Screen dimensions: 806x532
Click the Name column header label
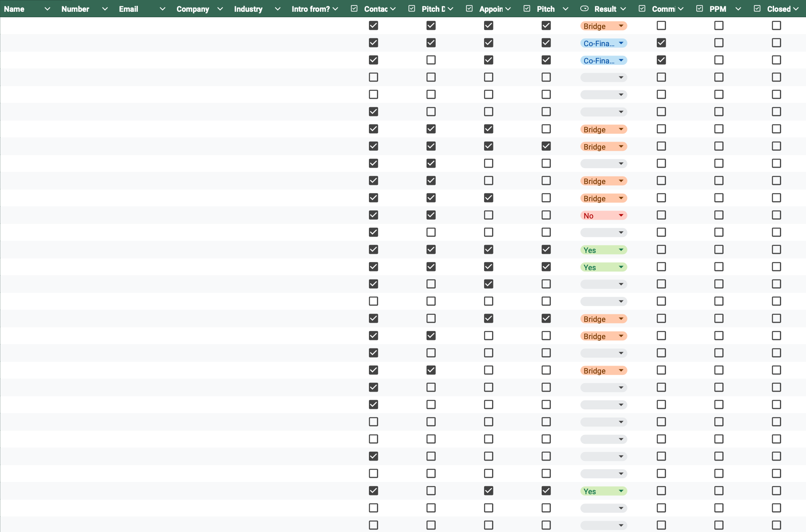click(14, 9)
